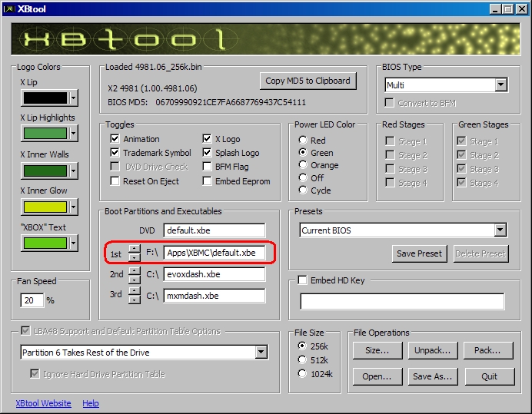Screen dimensions: 532x414
Task: Open X Inner Walls color dropdown arrow
Action: (73, 171)
